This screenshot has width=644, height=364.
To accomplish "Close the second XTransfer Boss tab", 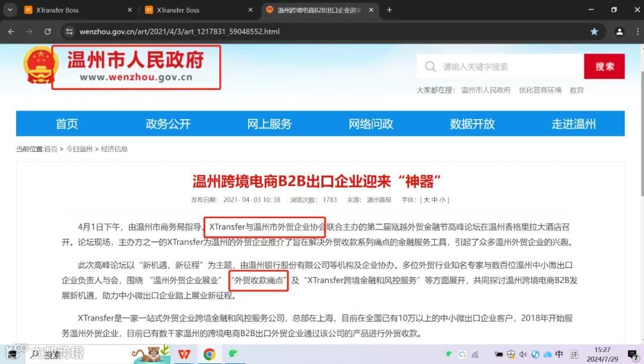I will click(250, 10).
